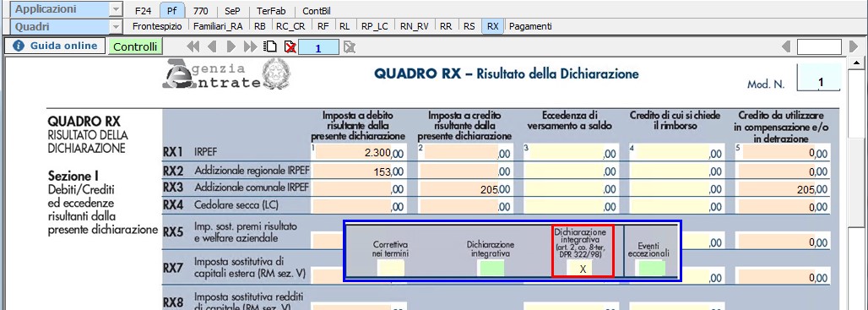
Task: Delete current module red X icon
Action: coord(290,47)
